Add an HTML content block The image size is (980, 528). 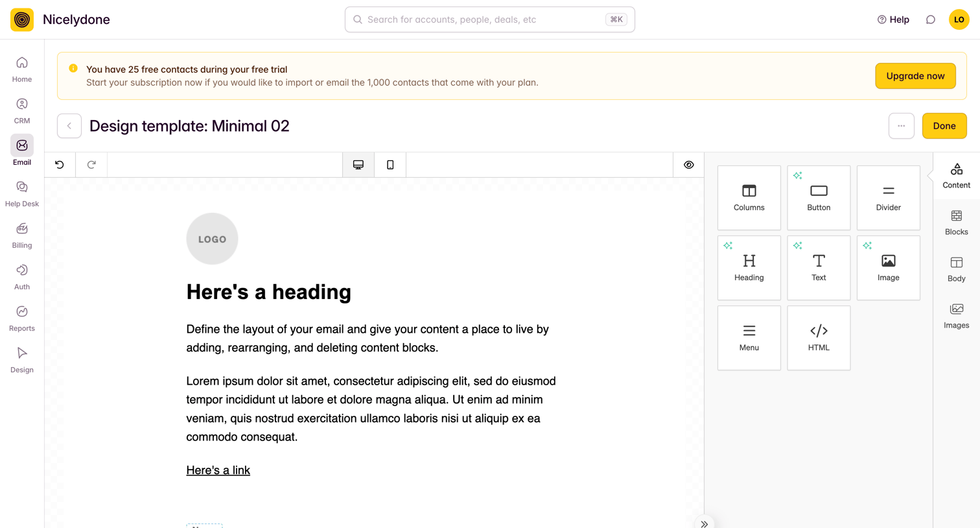819,338
